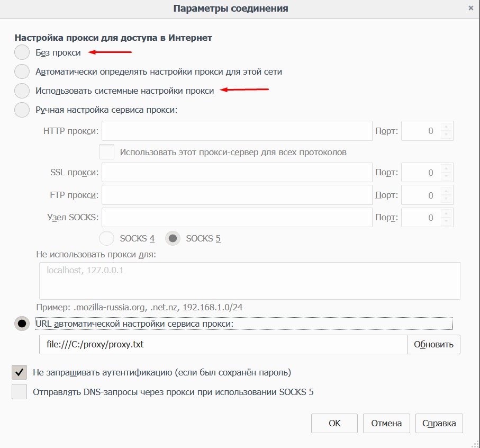Tick "Использовать этот прокси-сервер для всех протоколов"
This screenshot has height=448, width=480.
click(x=106, y=152)
